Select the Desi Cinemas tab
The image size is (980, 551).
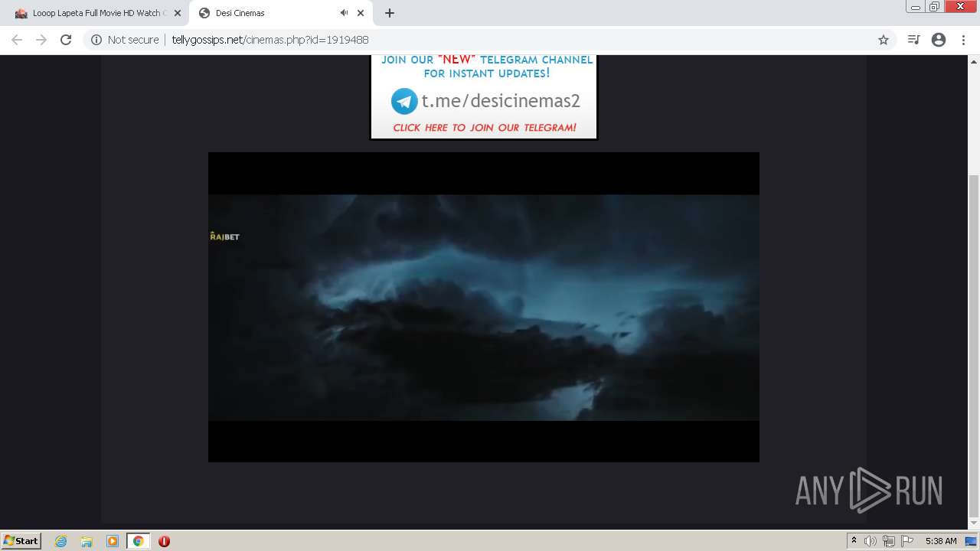coord(280,13)
